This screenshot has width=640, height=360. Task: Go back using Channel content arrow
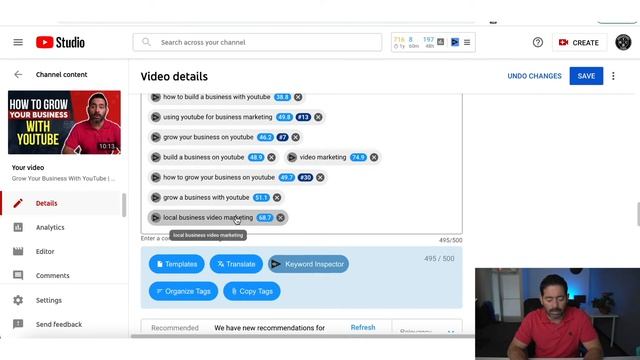click(18, 74)
